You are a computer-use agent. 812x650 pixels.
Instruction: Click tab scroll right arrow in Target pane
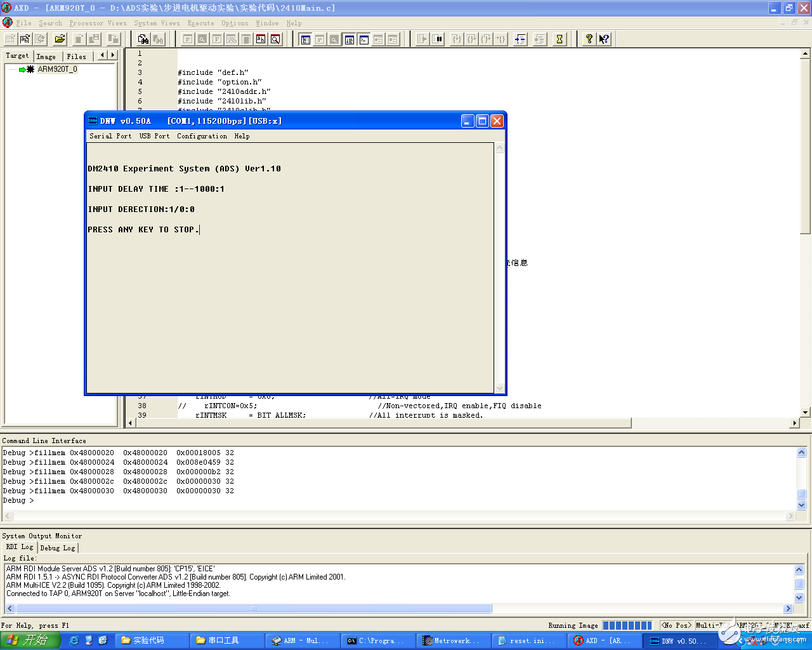pos(113,55)
